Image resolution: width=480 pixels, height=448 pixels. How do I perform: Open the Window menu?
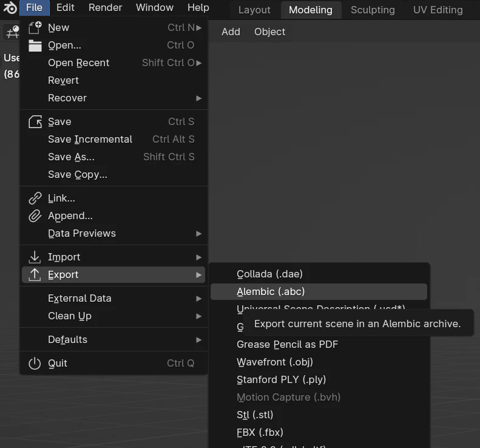(155, 8)
